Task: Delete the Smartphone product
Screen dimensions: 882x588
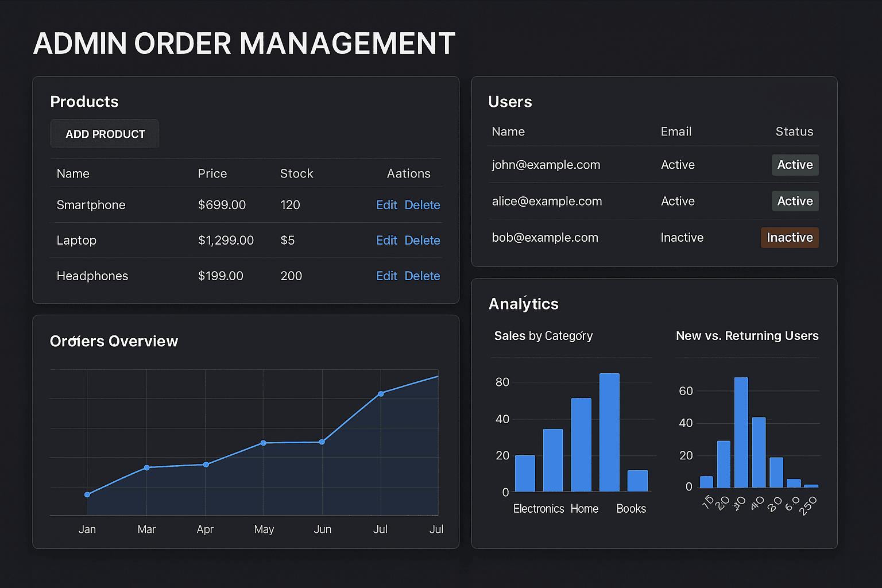Action: [x=422, y=204]
